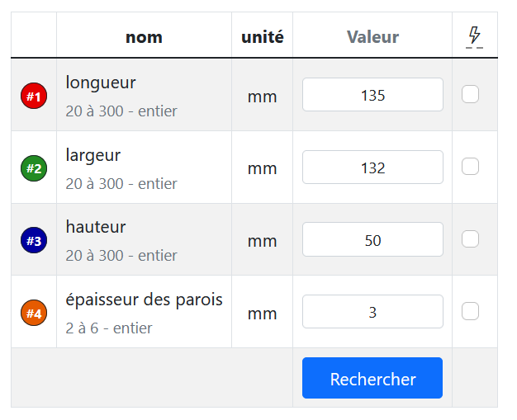Viewport: 517px width, 420px height.
Task: Edit the wall thickness field showing 3
Action: tap(372, 312)
